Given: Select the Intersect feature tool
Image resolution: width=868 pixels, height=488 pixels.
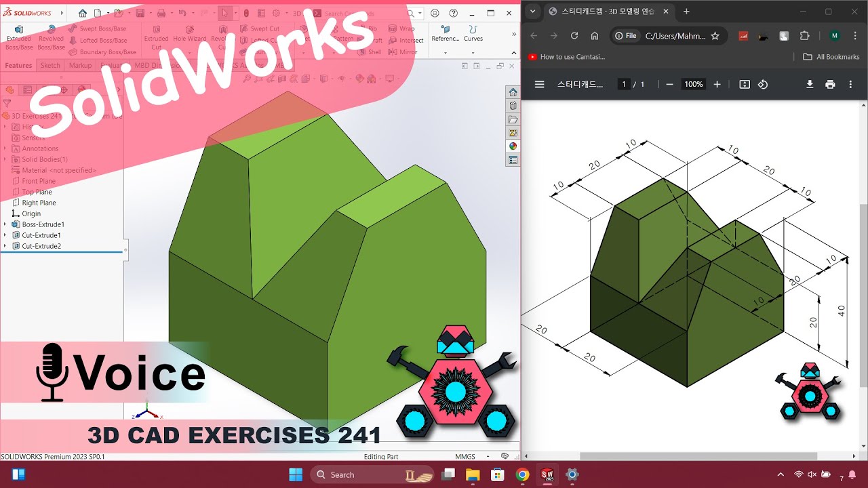Looking at the screenshot, I should [x=406, y=40].
